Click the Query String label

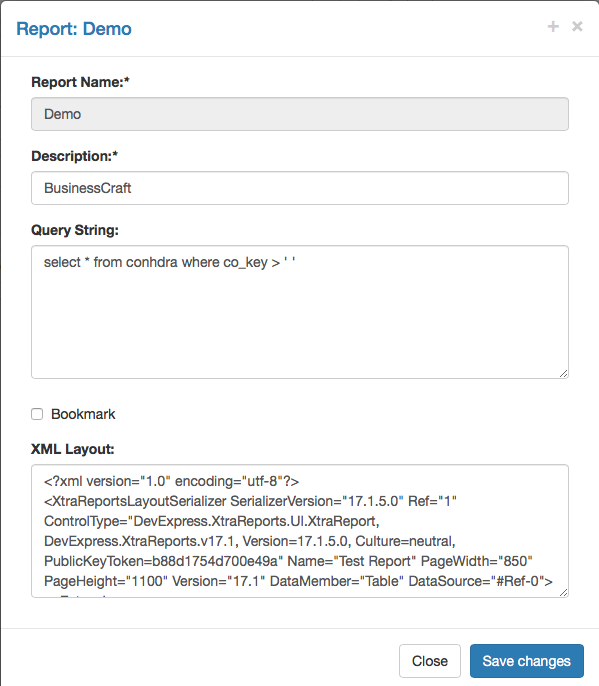[75, 230]
